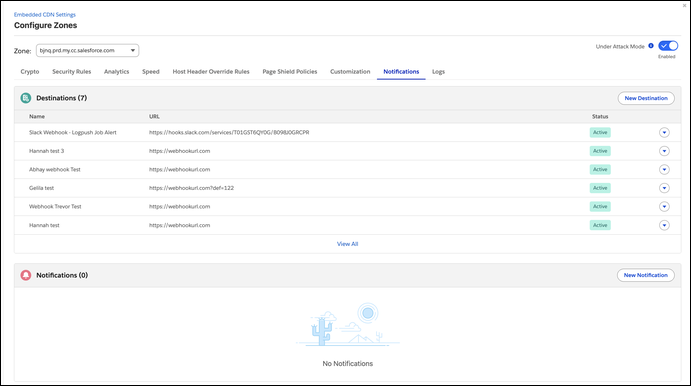691x386 pixels.
Task: Click the Configure Zones title
Action: click(x=45, y=25)
